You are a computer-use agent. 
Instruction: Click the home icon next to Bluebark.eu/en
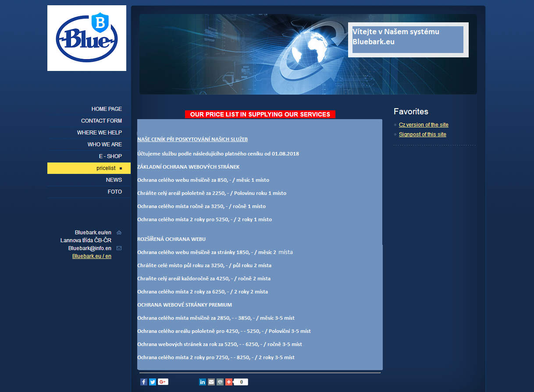(119, 233)
